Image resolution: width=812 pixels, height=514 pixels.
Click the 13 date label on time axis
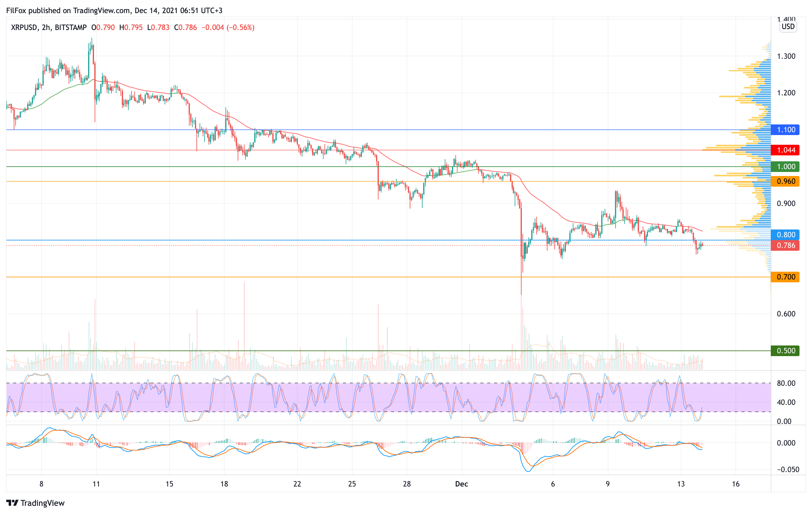point(681,484)
